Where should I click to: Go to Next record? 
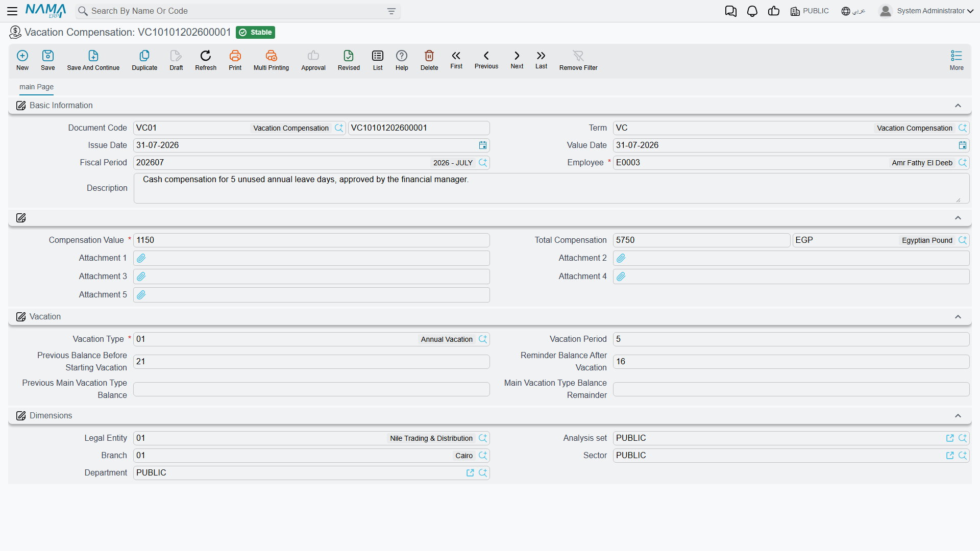pos(517,60)
